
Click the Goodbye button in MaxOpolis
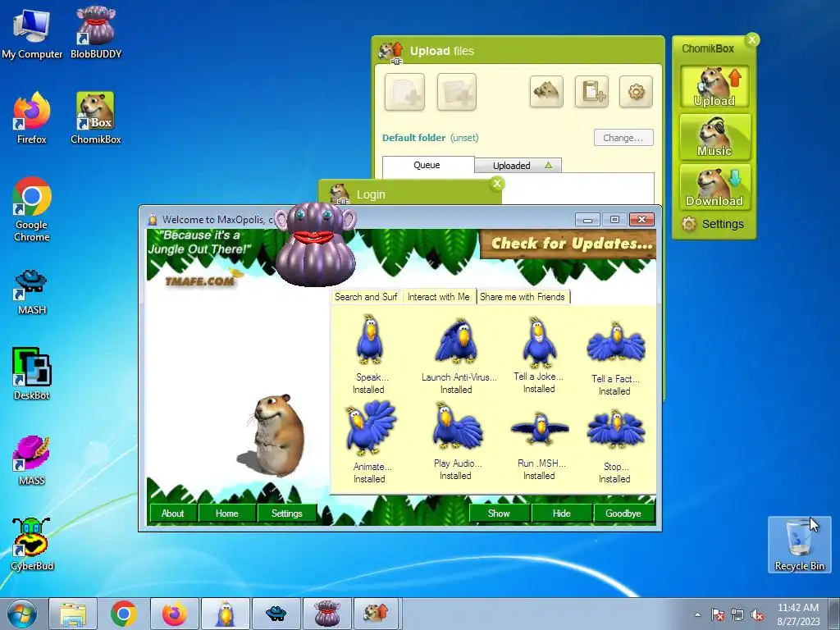click(623, 514)
